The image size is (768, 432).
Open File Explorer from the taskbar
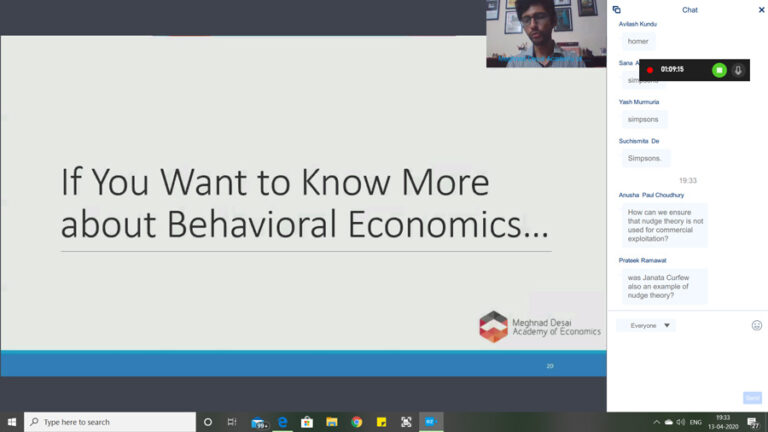(x=332, y=422)
